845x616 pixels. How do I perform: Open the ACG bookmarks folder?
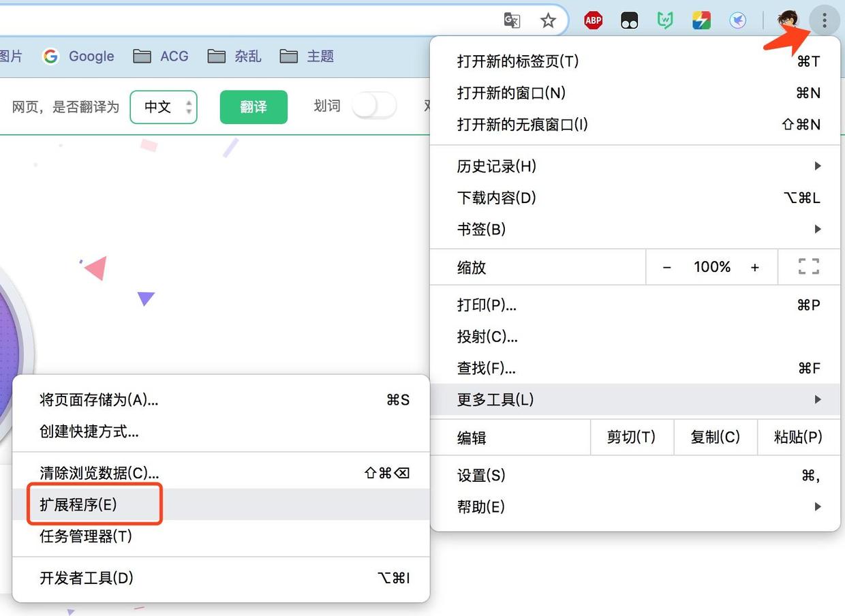[x=161, y=57]
